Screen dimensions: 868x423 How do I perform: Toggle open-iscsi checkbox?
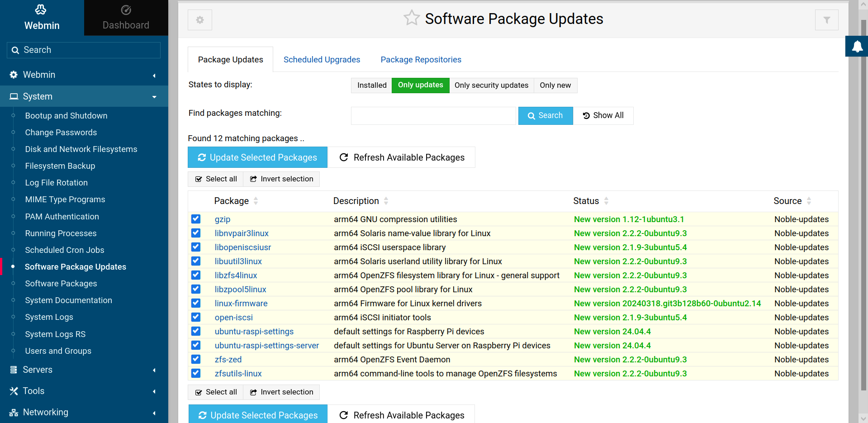pyautogui.click(x=196, y=317)
